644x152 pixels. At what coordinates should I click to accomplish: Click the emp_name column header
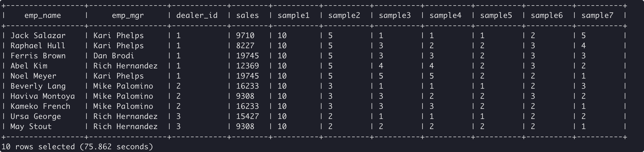(43, 16)
